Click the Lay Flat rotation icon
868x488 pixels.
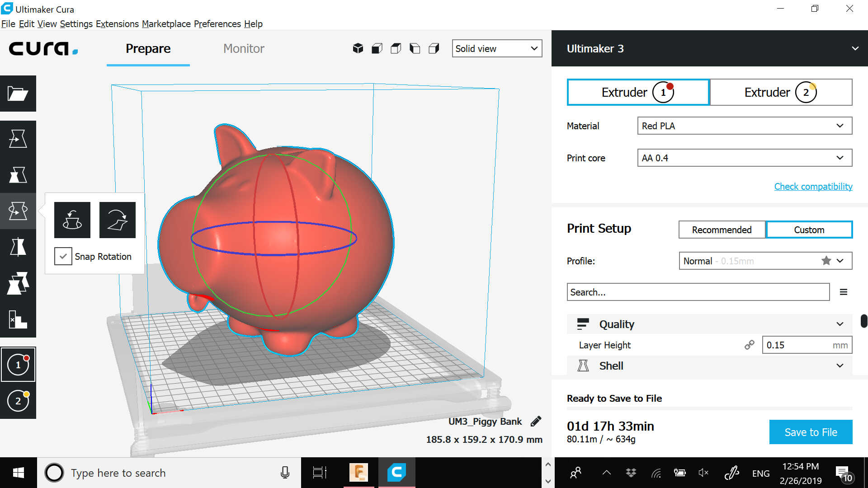coord(118,220)
